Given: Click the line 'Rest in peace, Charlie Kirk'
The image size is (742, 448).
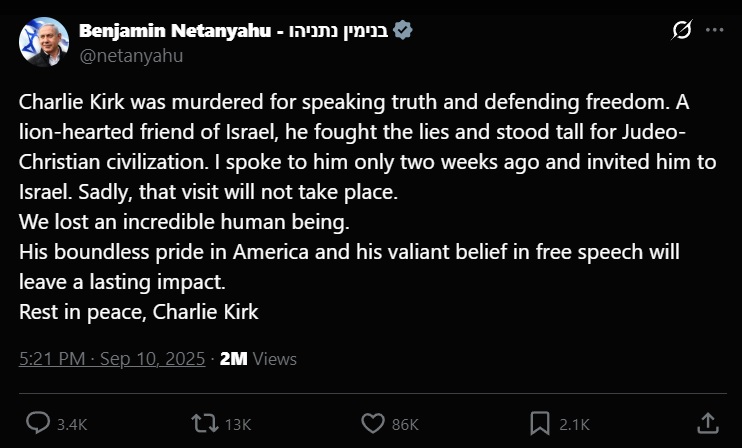Looking at the screenshot, I should click(139, 311).
